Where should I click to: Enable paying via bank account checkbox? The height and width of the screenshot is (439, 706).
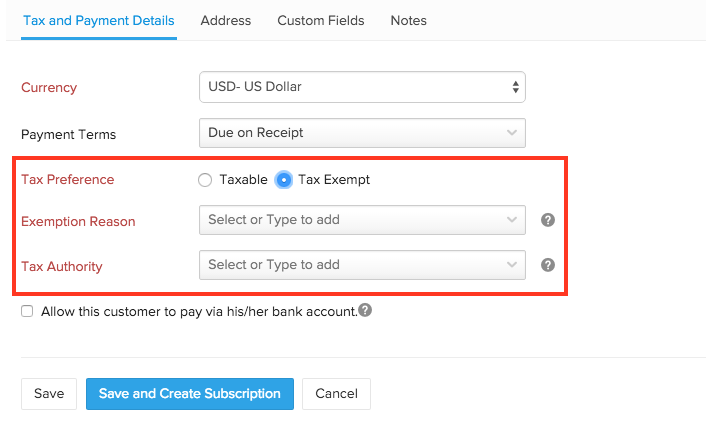pyautogui.click(x=27, y=311)
